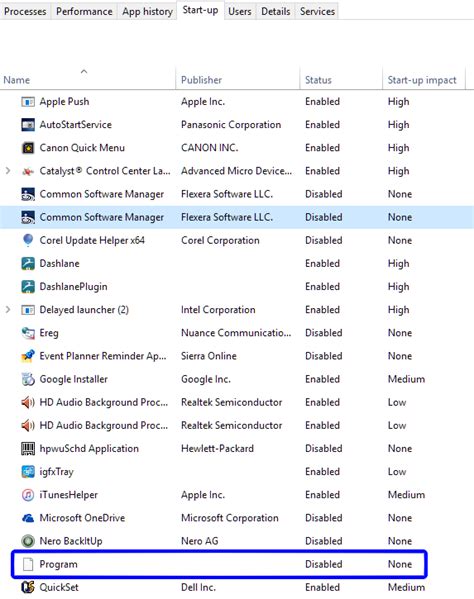This screenshot has height=599, width=474.
Task: Click the Ereg icon
Action: point(28,333)
